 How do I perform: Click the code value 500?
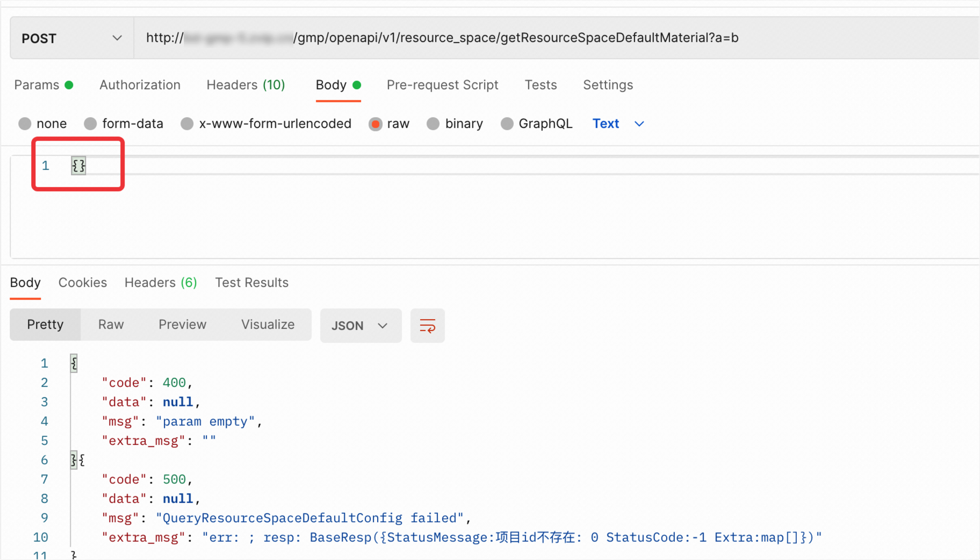pos(174,479)
